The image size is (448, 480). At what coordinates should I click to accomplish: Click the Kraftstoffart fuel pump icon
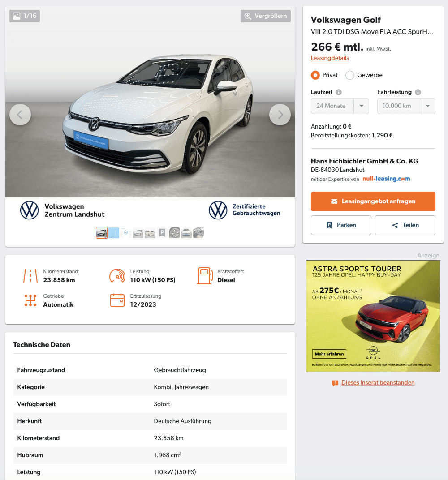point(205,276)
